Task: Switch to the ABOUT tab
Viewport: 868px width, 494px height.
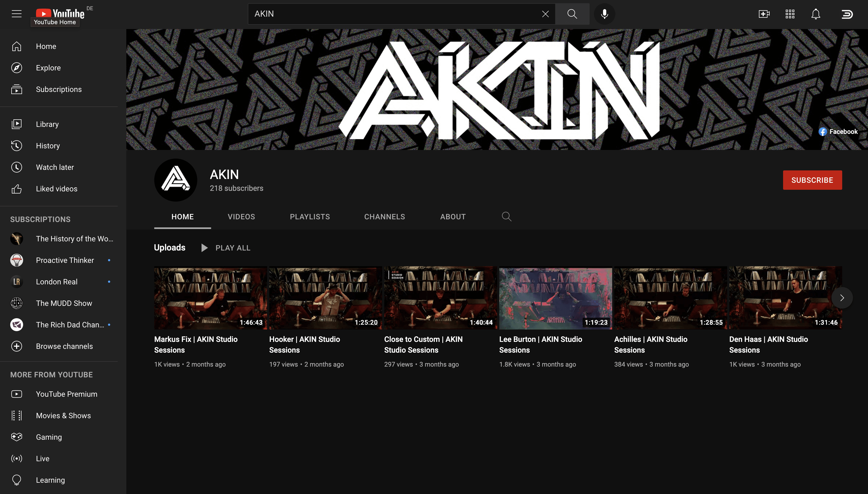Action: coord(453,217)
